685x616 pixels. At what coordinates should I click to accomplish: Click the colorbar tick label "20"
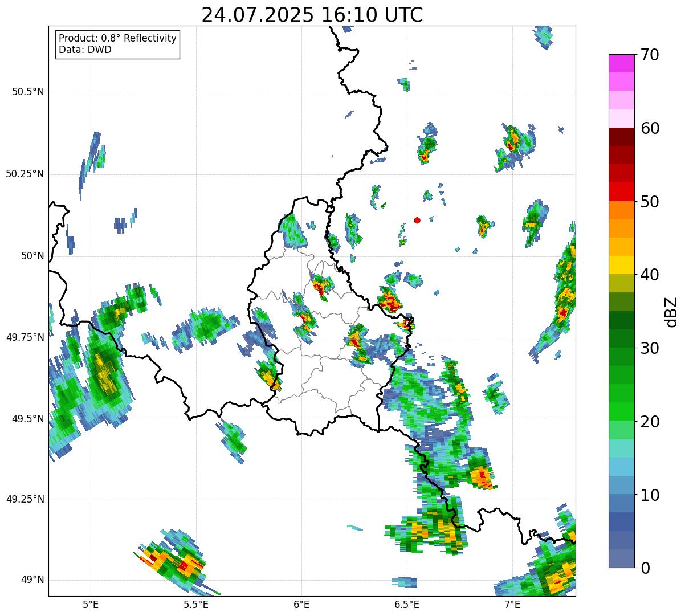click(x=650, y=422)
